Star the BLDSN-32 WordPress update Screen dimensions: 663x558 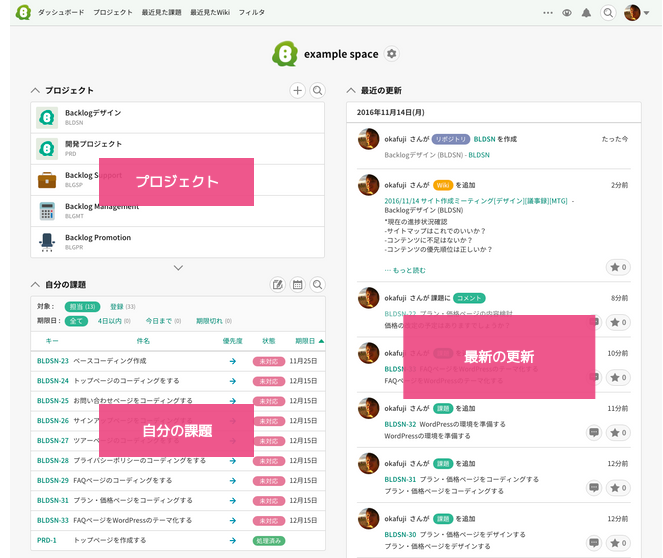(x=618, y=432)
